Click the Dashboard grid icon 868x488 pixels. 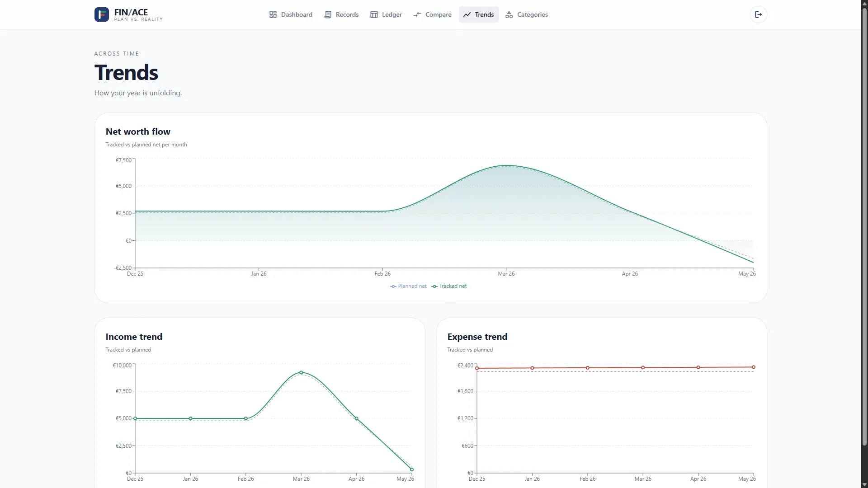[273, 14]
